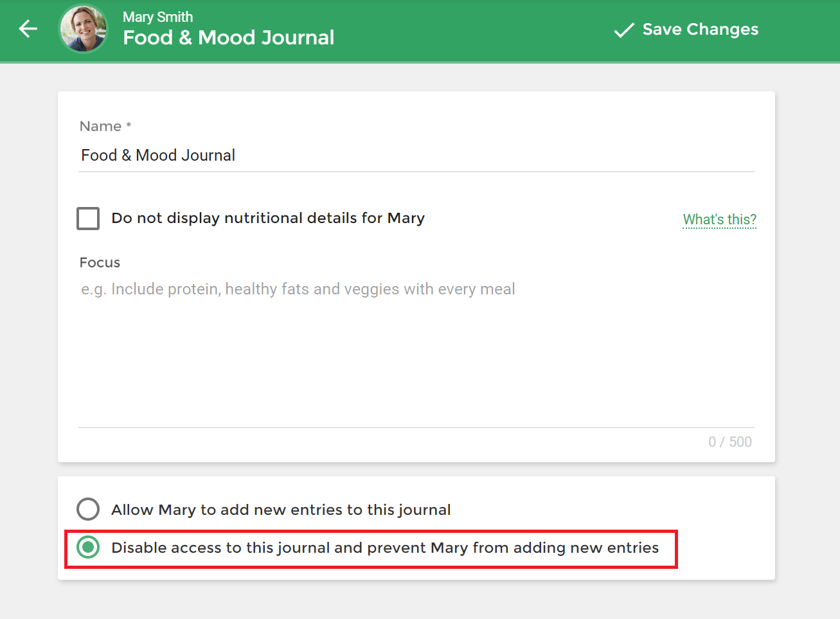This screenshot has height=619, width=840.
Task: Click the Focus field label
Action: point(100,262)
